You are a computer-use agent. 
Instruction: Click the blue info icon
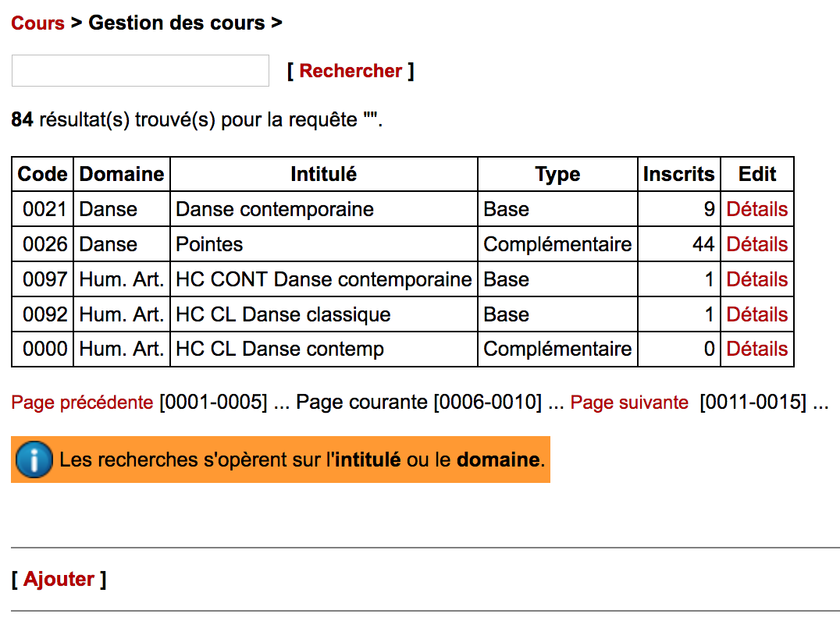34,460
